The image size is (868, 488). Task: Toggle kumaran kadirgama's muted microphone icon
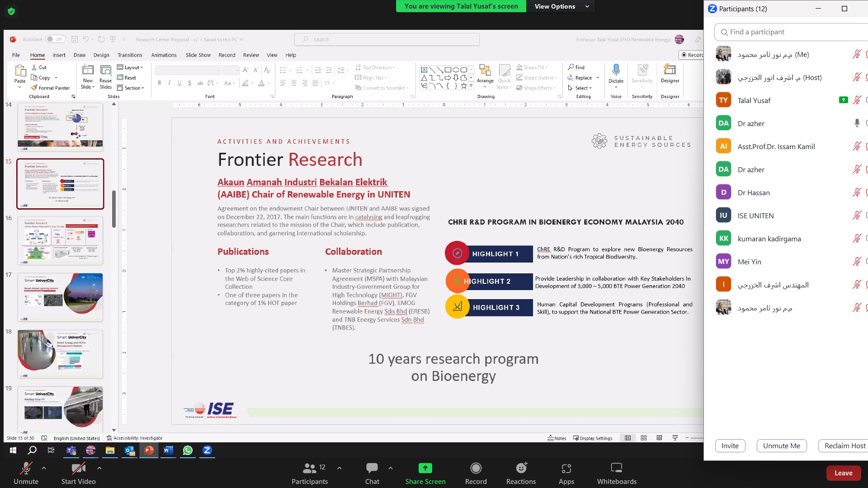(x=857, y=239)
